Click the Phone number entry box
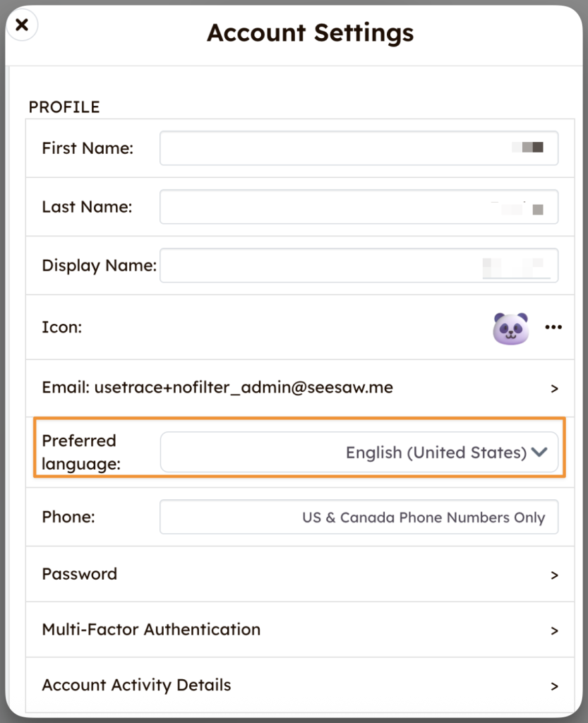Image resolution: width=588 pixels, height=723 pixels. tap(359, 518)
